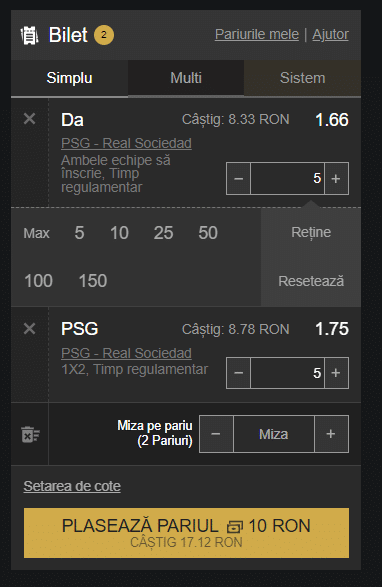Image resolution: width=382 pixels, height=587 pixels.
Task: Choose quick stake amount 50
Action: (208, 233)
